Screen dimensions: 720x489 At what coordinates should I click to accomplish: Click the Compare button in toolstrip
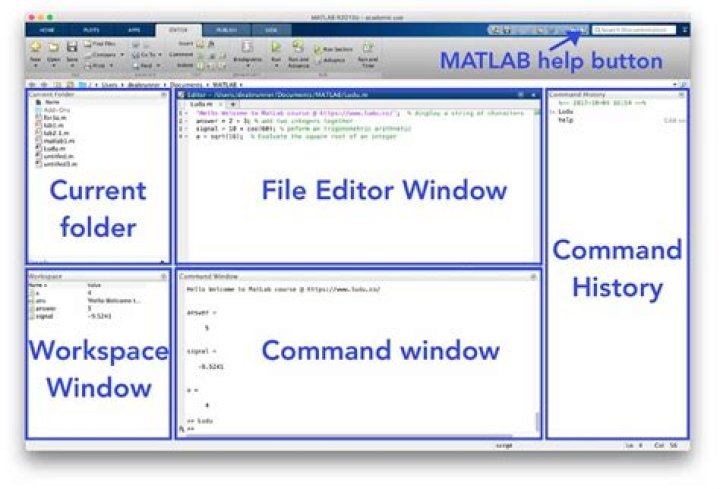pos(101,55)
